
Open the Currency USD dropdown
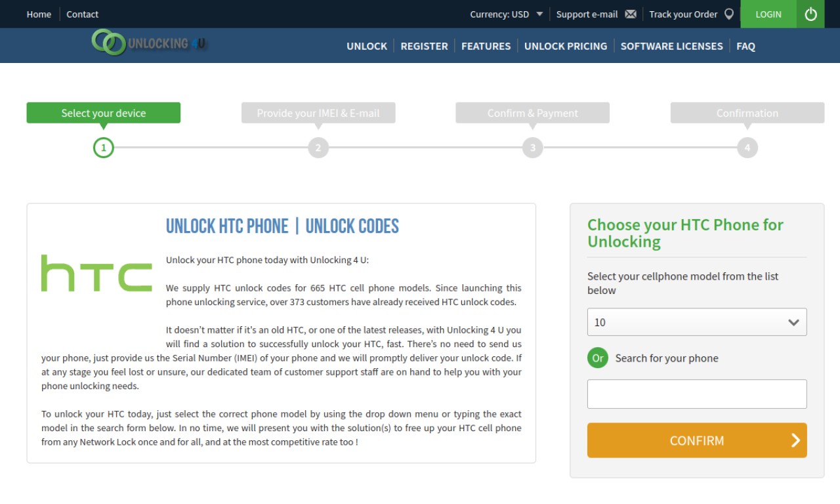507,14
